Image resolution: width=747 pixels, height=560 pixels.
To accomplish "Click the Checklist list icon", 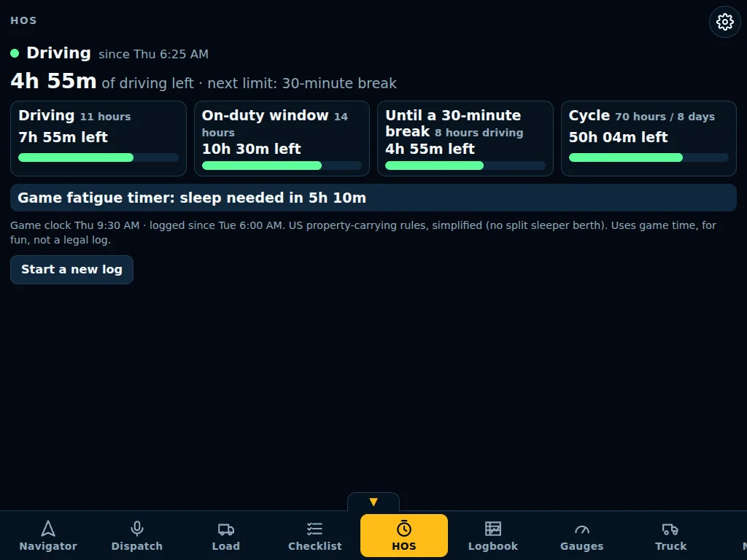I will [314, 529].
